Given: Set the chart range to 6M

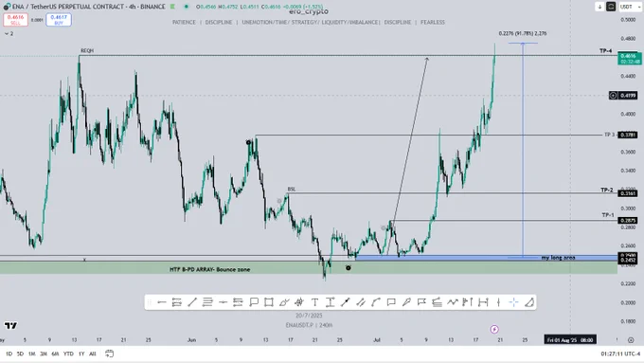Looking at the screenshot, I should pyautogui.click(x=55, y=354).
